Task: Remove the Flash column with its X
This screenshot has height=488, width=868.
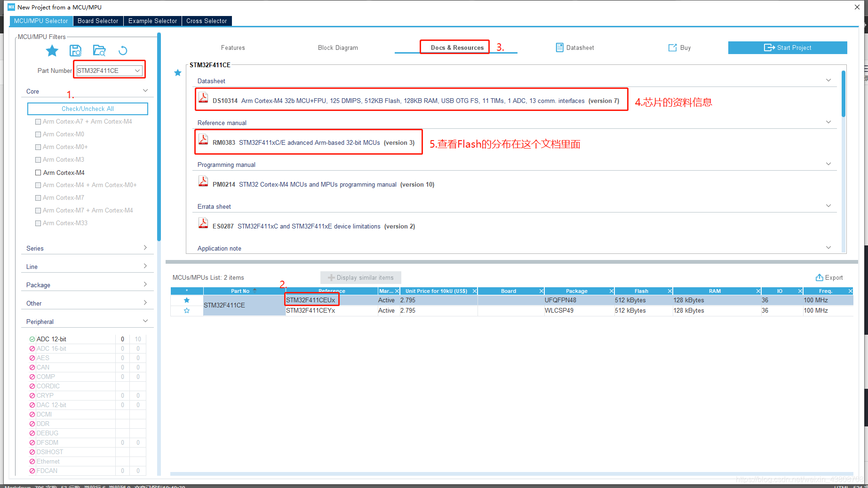Action: click(x=669, y=291)
